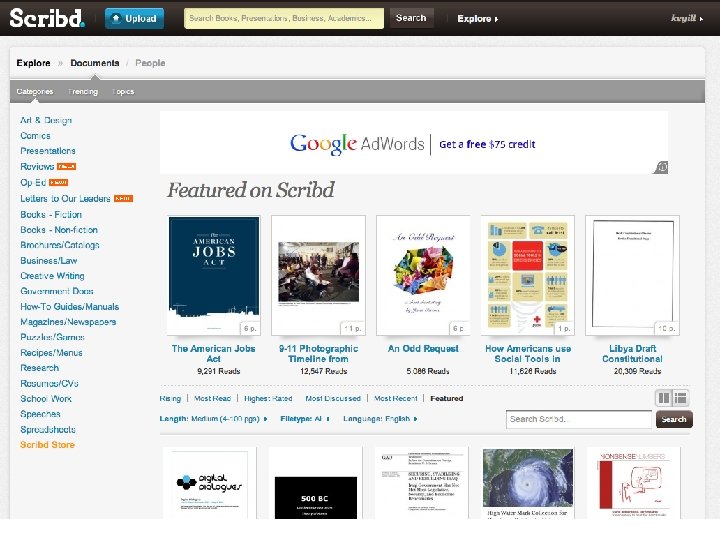Screen dimensions: 720x540
Task: Switch to the People tab
Action: click(150, 63)
